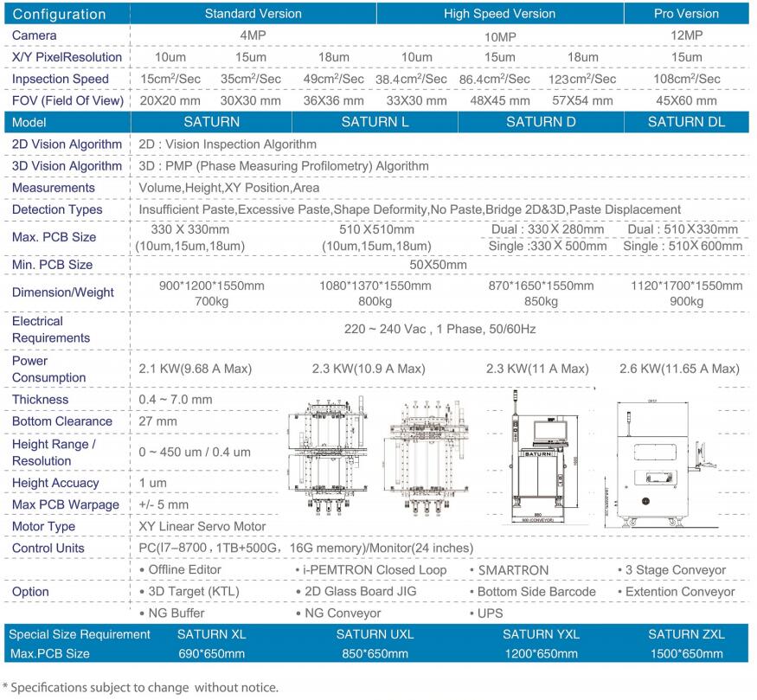Click the "108cm²/Sec" inspection speed
Screen dimensions: 757x700
click(687, 79)
